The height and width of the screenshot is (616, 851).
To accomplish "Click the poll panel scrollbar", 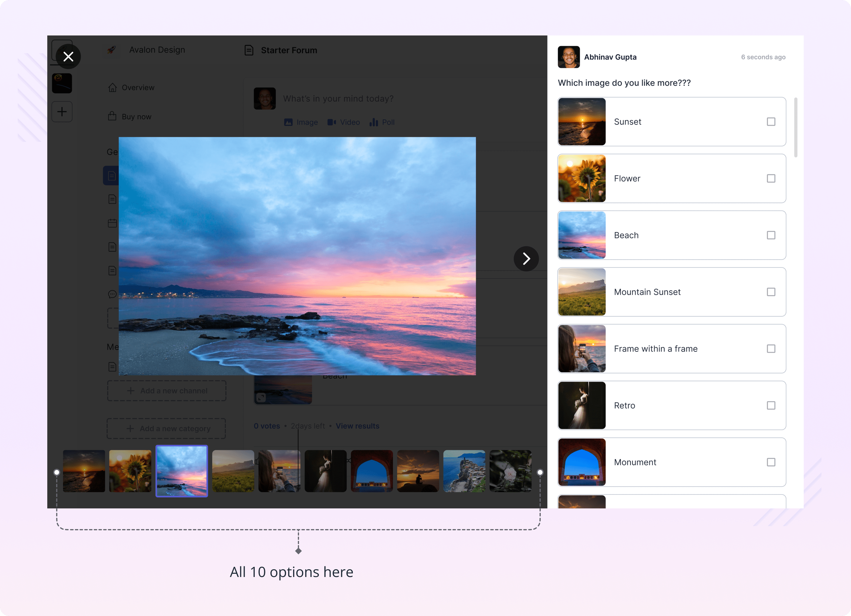I will click(x=795, y=128).
